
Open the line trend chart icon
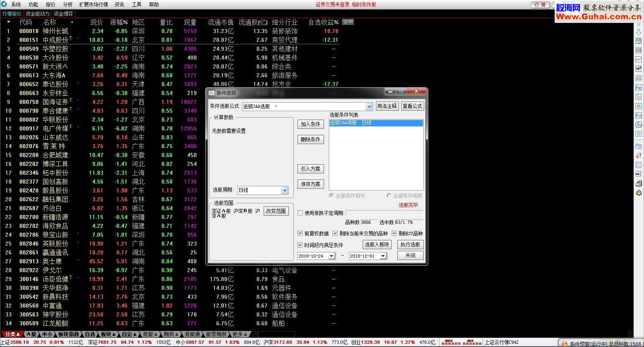tap(638, 60)
